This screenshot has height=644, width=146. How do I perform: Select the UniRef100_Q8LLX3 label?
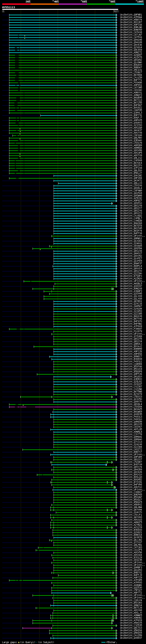tap(131, 183)
